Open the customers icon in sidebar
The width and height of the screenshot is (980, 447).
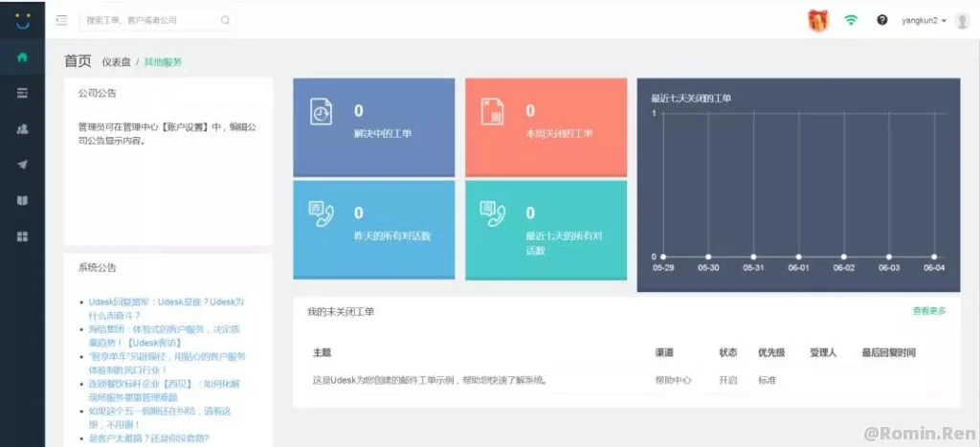pyautogui.click(x=22, y=128)
